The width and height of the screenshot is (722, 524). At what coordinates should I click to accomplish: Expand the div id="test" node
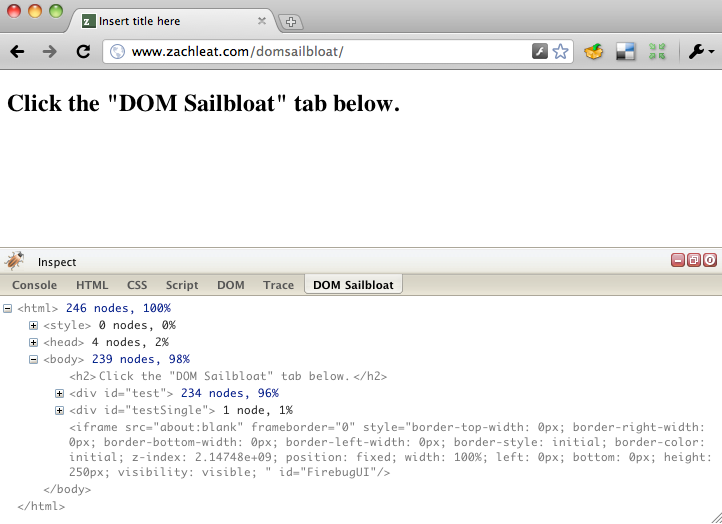pyautogui.click(x=59, y=394)
